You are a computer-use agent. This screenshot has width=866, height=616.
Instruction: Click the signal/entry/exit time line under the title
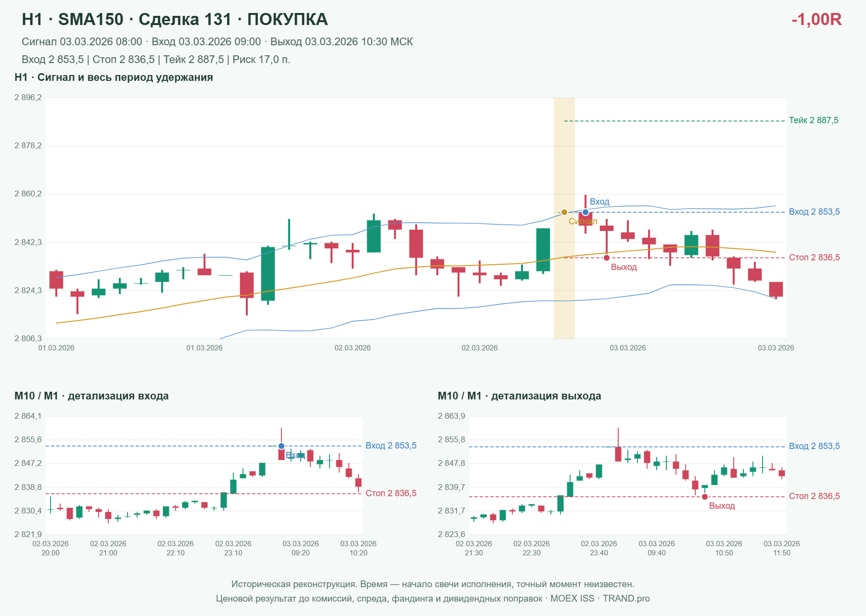217,42
